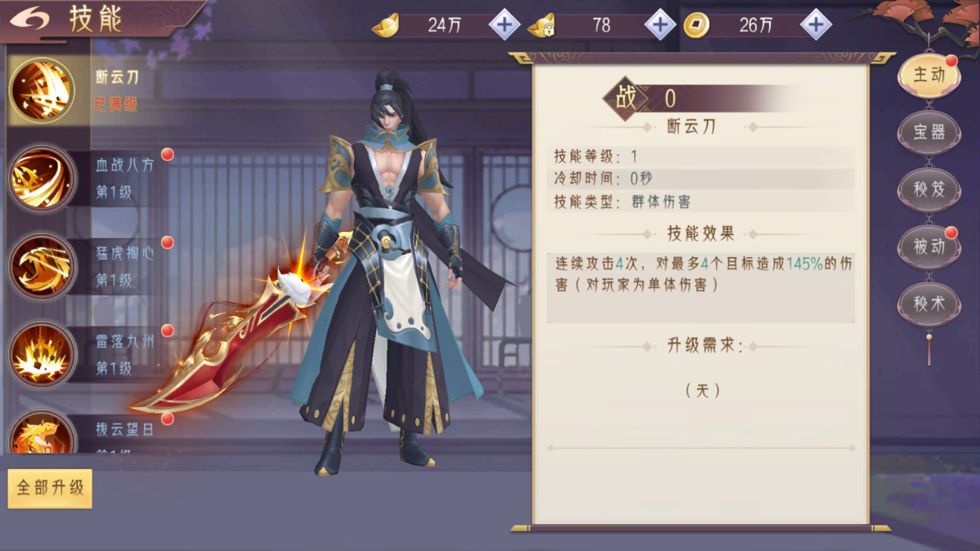
Task: Add bound ingots with the plus next to 78
Action: click(x=660, y=25)
